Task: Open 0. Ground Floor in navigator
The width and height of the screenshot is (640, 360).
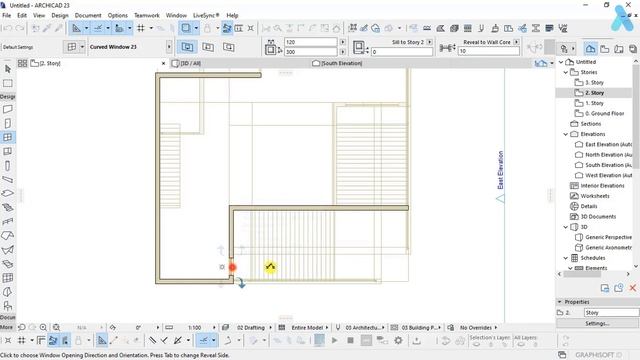Action: [604, 113]
